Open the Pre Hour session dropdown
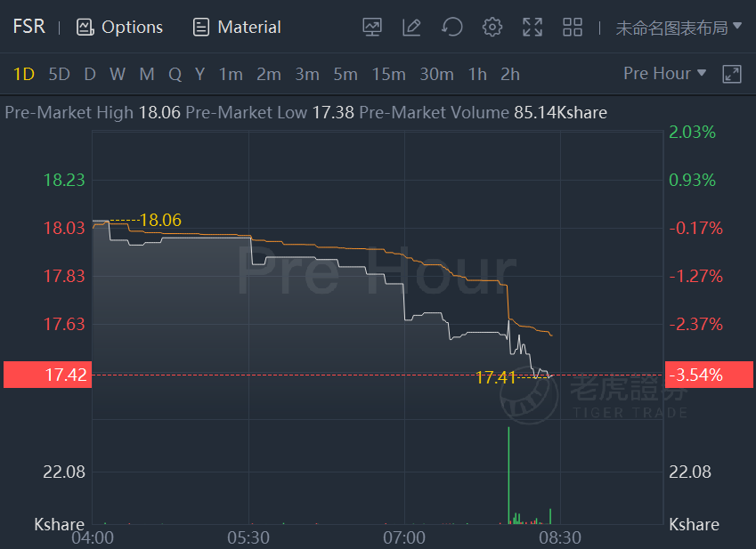The image size is (756, 549). point(665,73)
